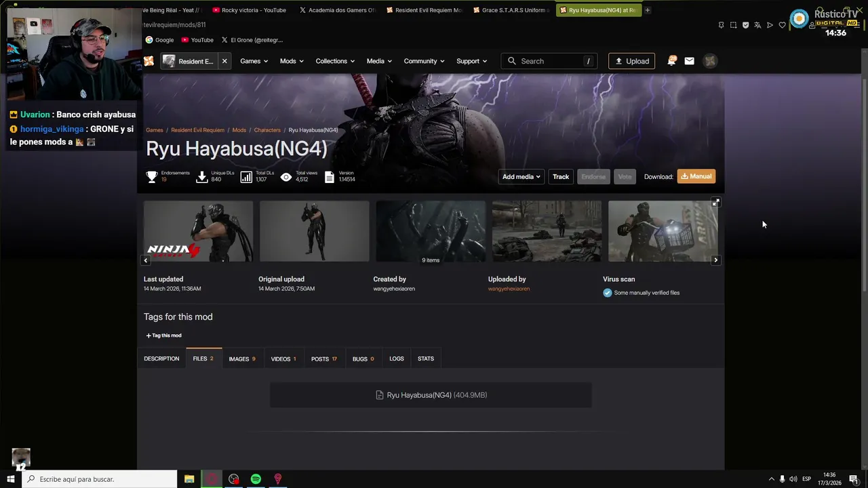Open Characters breadcrumb link
Viewport: 868px width, 488px height.
pyautogui.click(x=267, y=130)
